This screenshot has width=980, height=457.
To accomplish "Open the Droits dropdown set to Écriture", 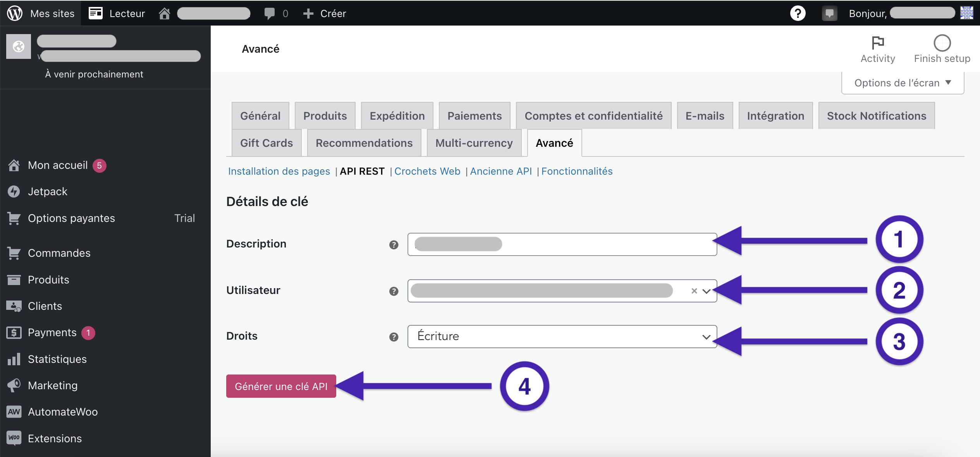I will [562, 337].
